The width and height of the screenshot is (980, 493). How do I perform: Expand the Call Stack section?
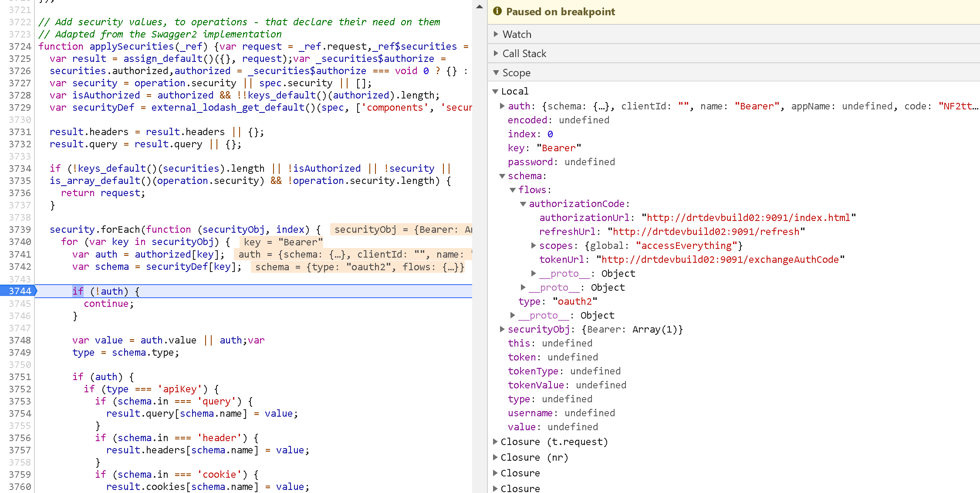496,53
